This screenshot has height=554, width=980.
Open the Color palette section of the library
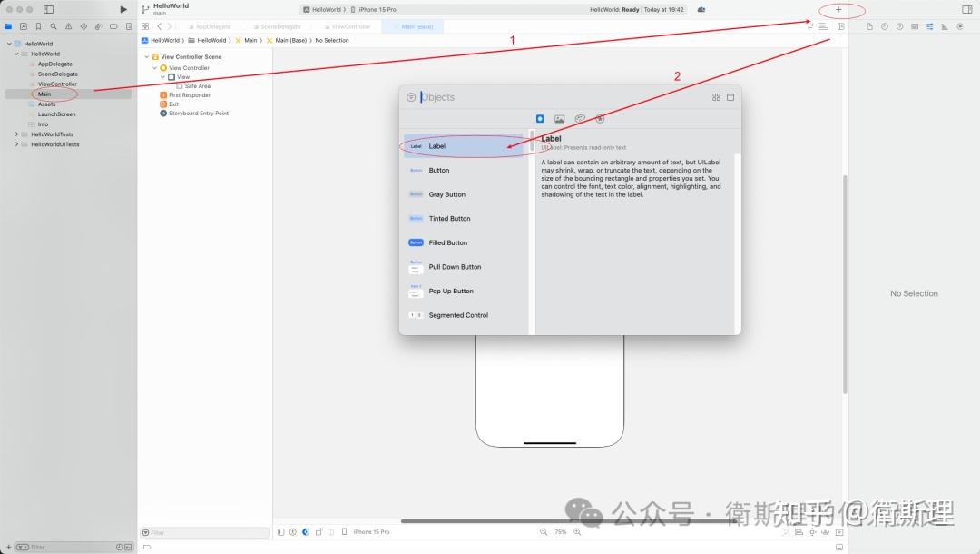point(581,118)
